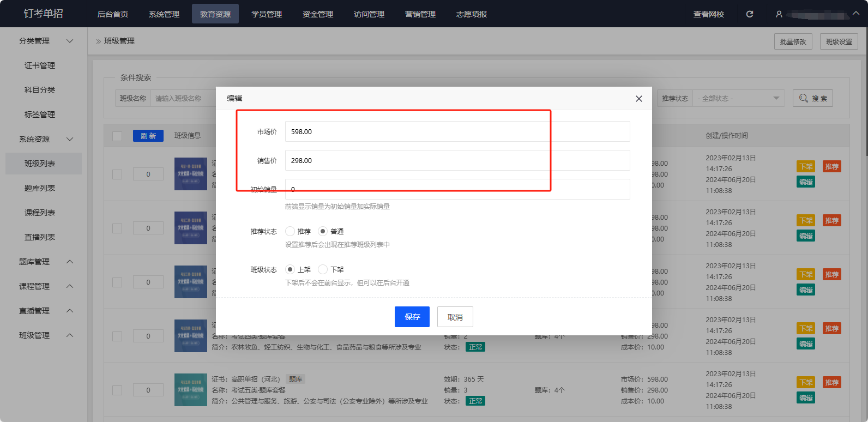Open the 访问管理 top menu
The width and height of the screenshot is (868, 422).
369,14
